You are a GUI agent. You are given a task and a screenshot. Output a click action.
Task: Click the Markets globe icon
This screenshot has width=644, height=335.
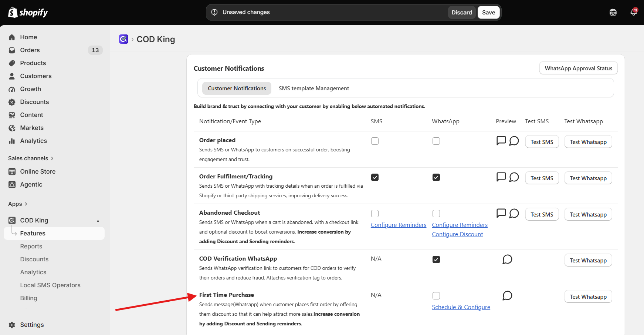[12, 128]
